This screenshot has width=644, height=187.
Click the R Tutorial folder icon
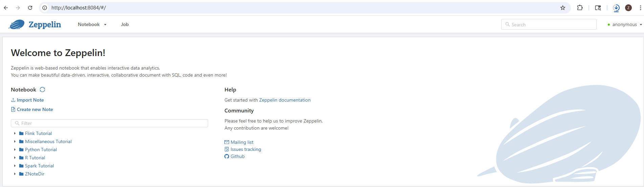tap(21, 158)
